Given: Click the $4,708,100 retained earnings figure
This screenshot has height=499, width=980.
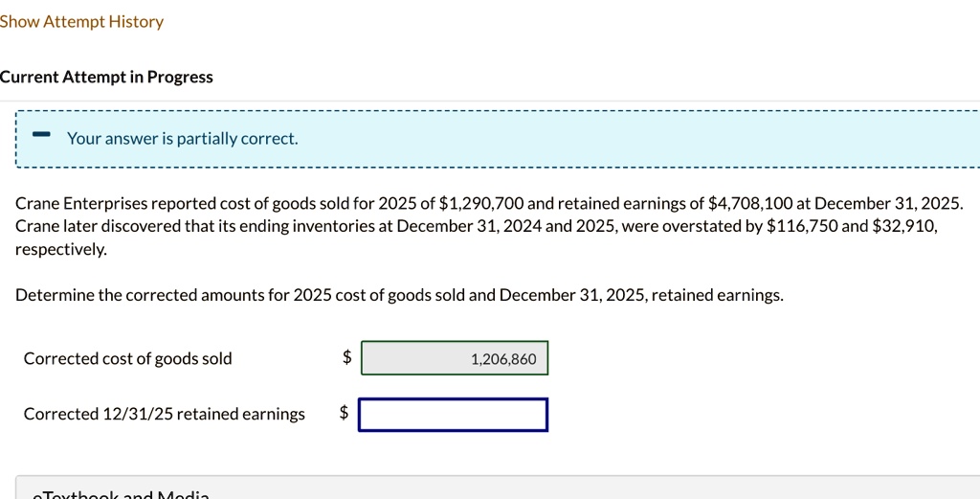Looking at the screenshot, I should pos(750,204).
